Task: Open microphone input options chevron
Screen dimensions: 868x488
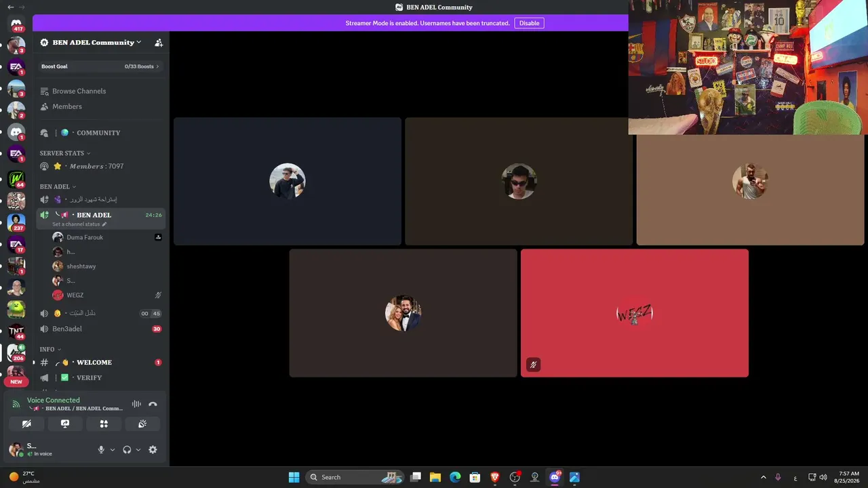Action: (x=113, y=449)
